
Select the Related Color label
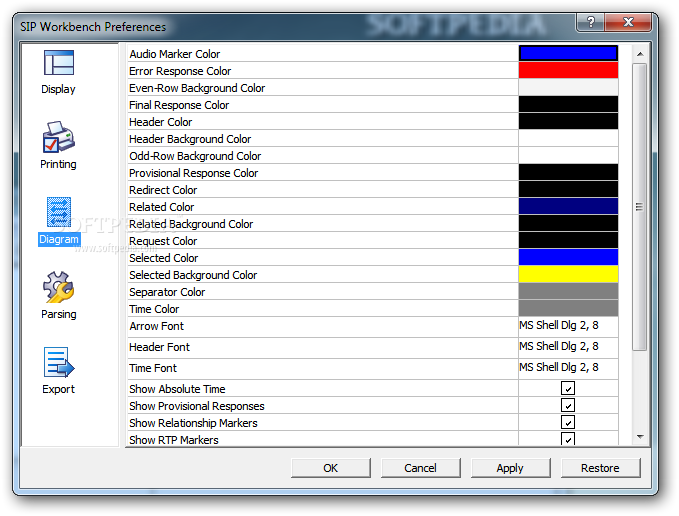162,207
